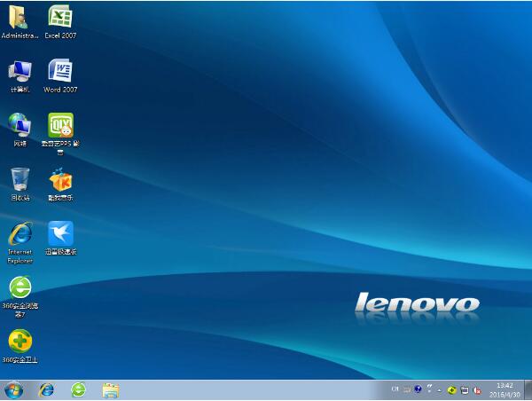Image resolution: width=532 pixels, height=401 pixels.
Task: Click the muted volume speaker tray icon
Action: 477,390
